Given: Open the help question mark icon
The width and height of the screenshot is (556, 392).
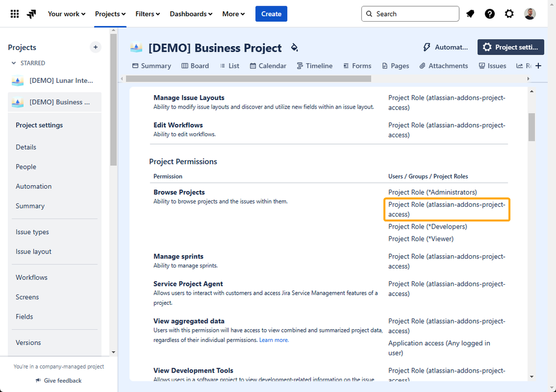Looking at the screenshot, I should pos(490,14).
